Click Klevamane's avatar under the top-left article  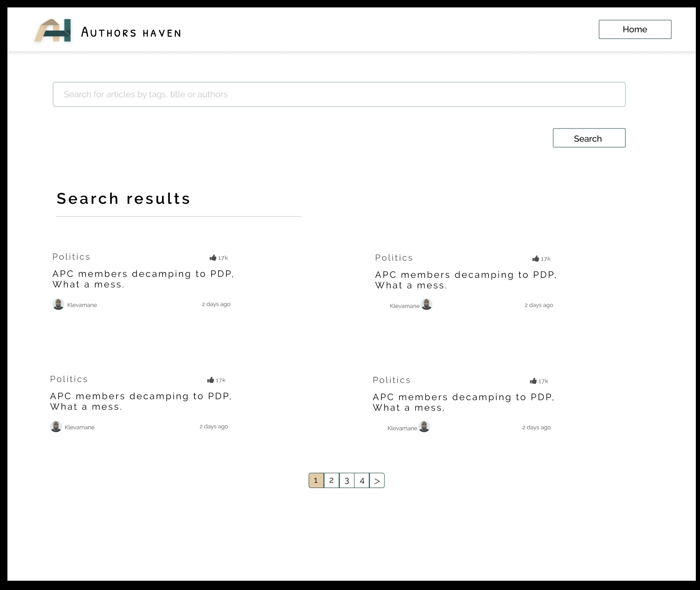point(58,304)
